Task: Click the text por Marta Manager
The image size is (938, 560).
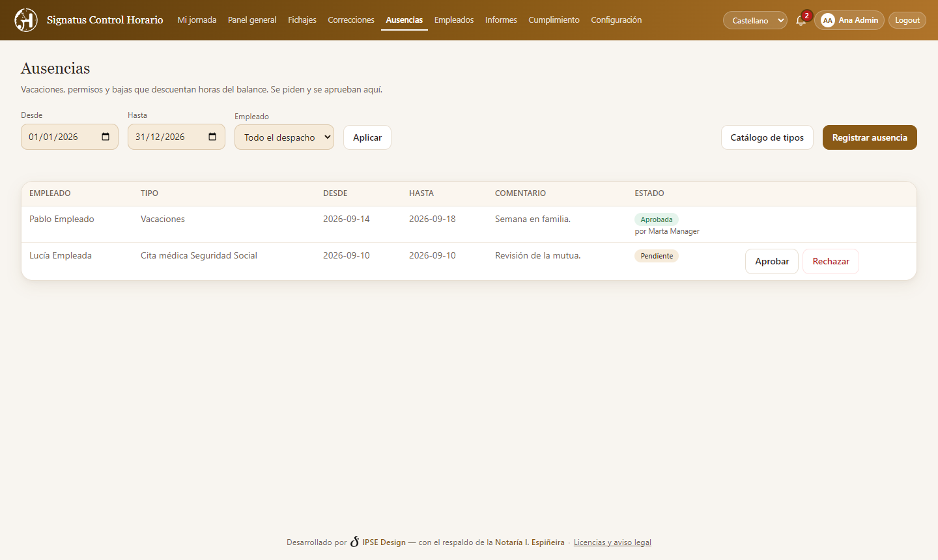Action: (667, 231)
